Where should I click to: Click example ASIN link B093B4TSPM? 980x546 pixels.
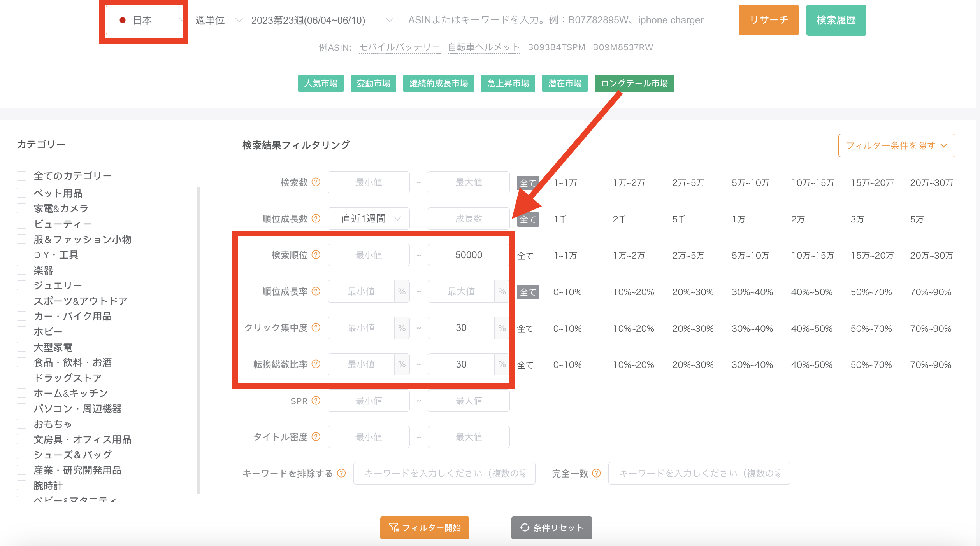[557, 47]
